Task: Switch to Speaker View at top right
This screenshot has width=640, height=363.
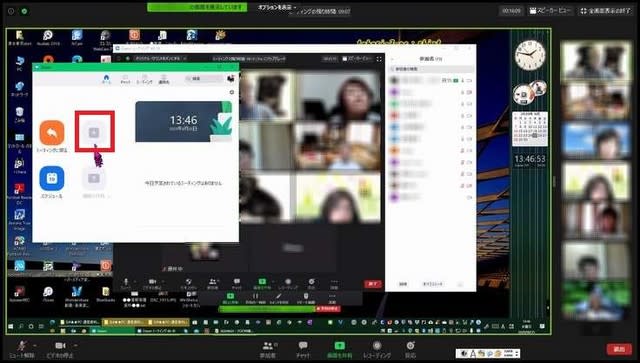Action: (x=549, y=11)
